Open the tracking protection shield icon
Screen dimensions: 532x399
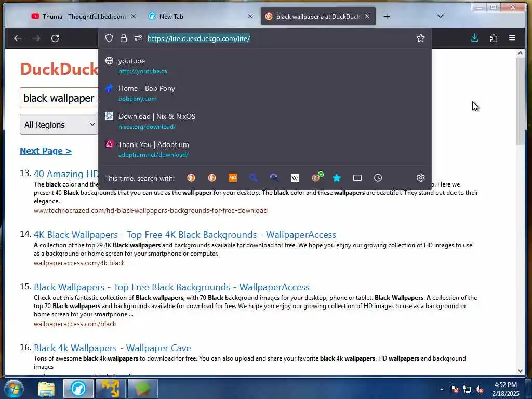coord(109,38)
